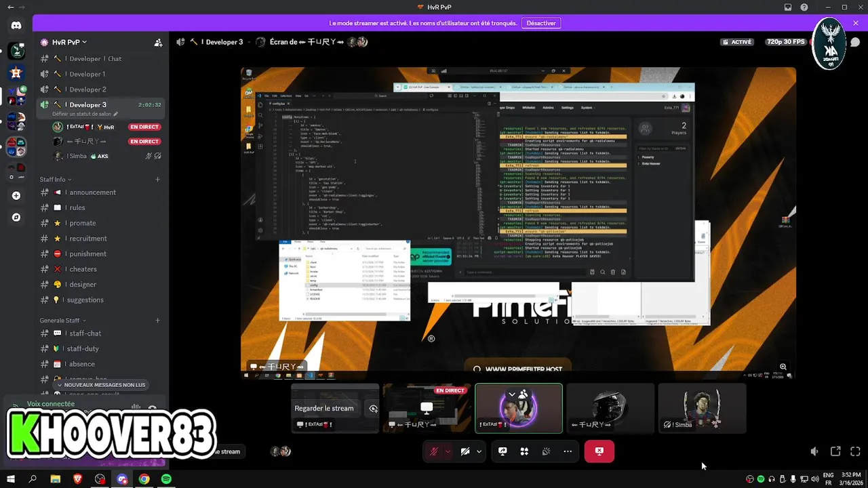Open Discord direct messages home icon
Image resolution: width=868 pixels, height=488 pixels.
pos(16,25)
